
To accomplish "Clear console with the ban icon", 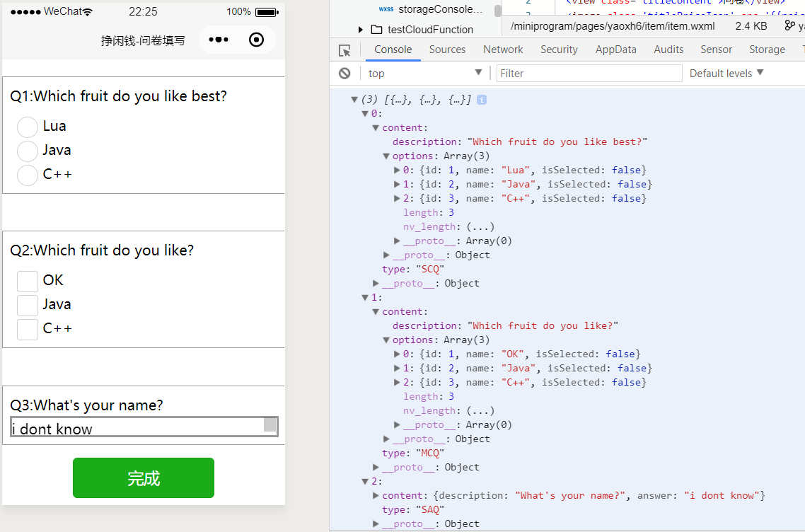I will click(x=344, y=74).
